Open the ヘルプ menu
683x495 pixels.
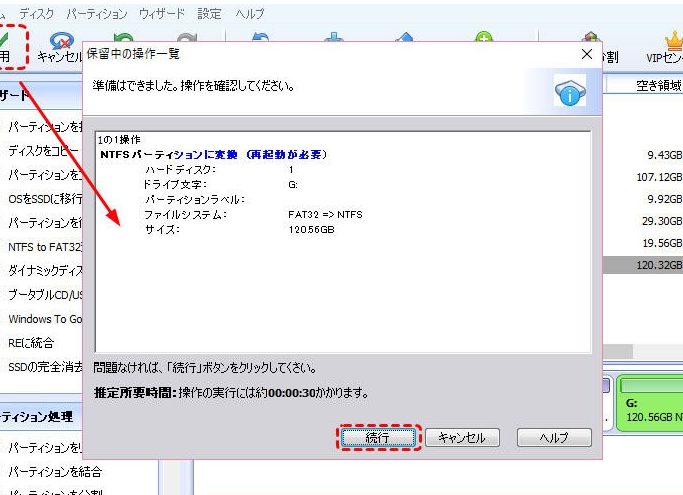249,14
